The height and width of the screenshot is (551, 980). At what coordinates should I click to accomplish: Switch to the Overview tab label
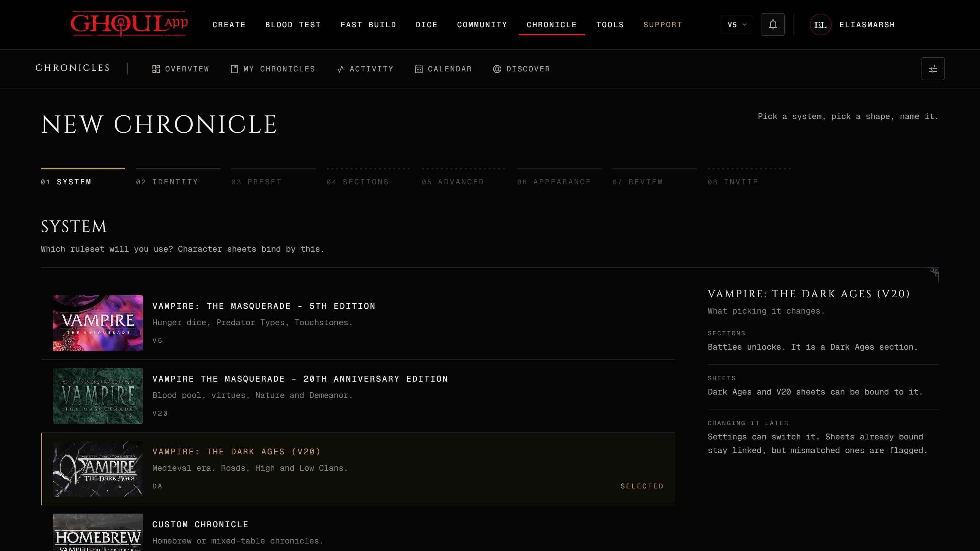coord(187,69)
